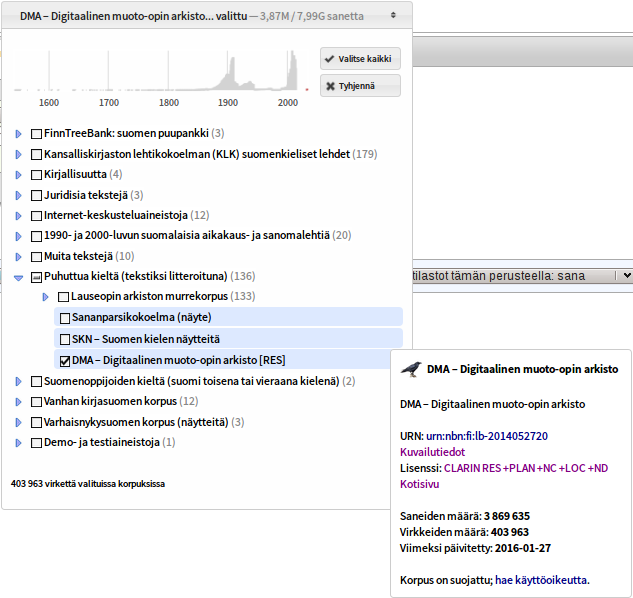Viewport: 633px width, 598px height.
Task: Collapse the Puhuttua kieltä folder
Action: click(x=18, y=277)
